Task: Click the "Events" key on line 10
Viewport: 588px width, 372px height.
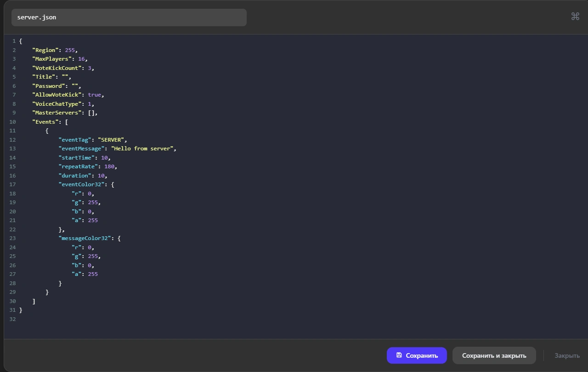Action: [45, 122]
